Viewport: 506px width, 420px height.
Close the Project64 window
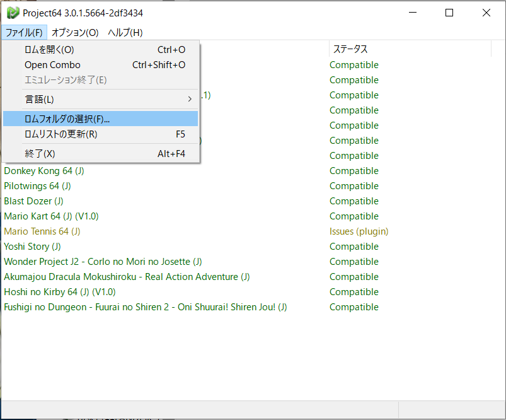coord(486,13)
